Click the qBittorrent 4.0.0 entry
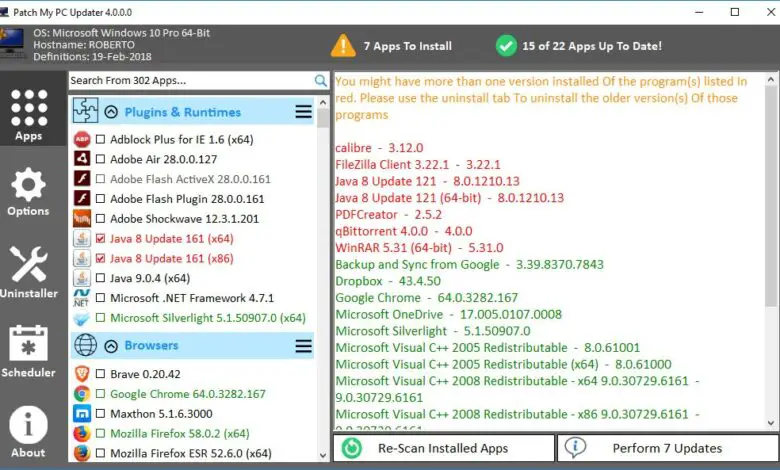Screen dimensions: 780x470 [x=403, y=231]
